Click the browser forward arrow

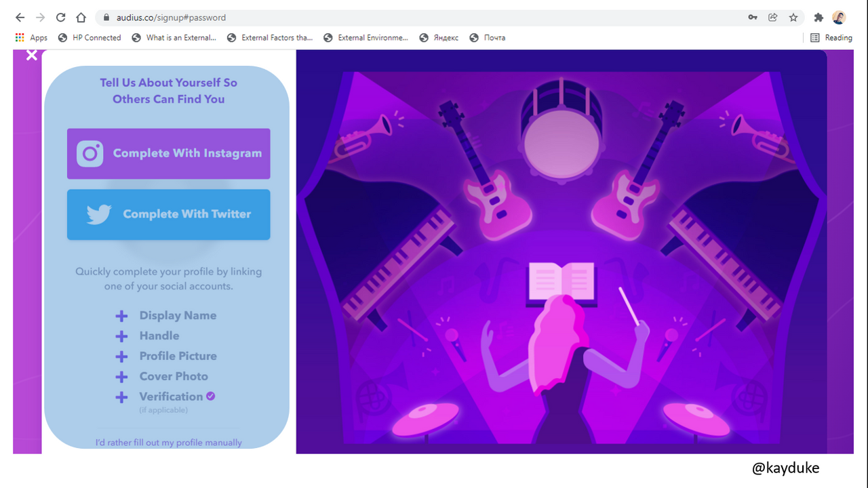[x=40, y=18]
